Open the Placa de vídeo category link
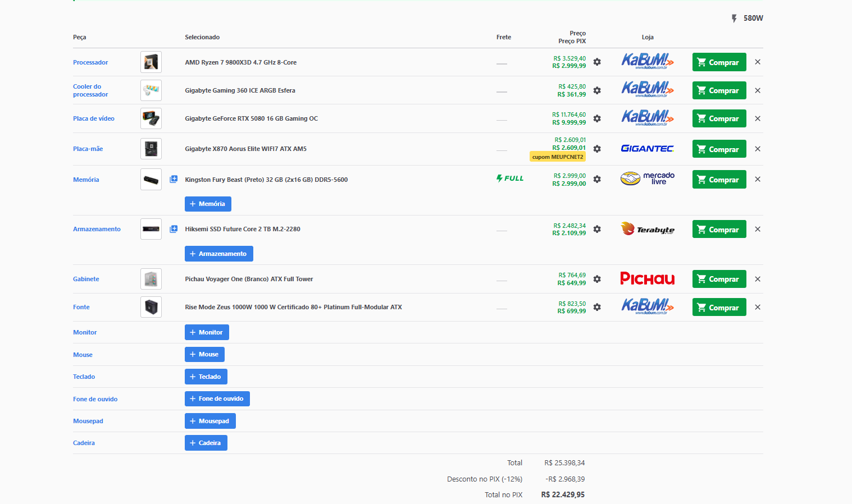852x504 pixels. click(x=94, y=118)
